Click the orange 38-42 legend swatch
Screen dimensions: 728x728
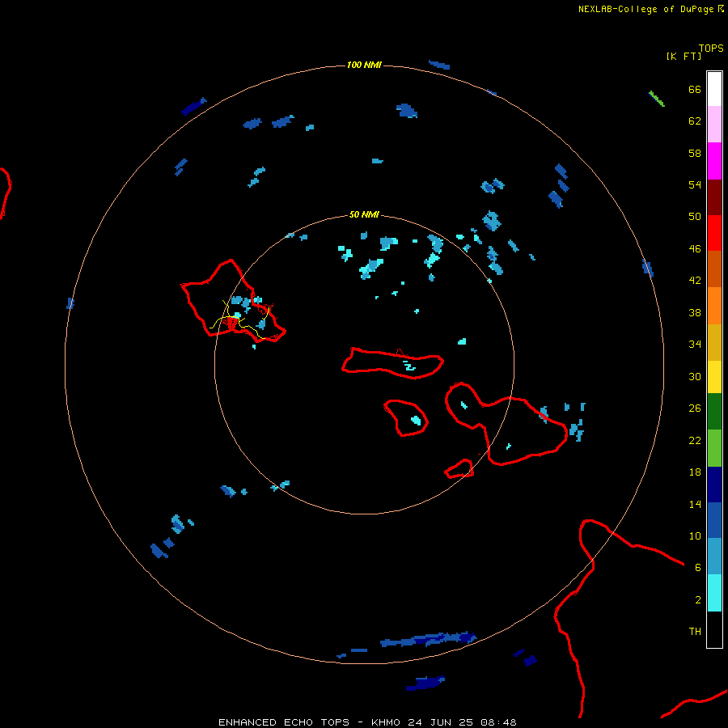(x=714, y=306)
